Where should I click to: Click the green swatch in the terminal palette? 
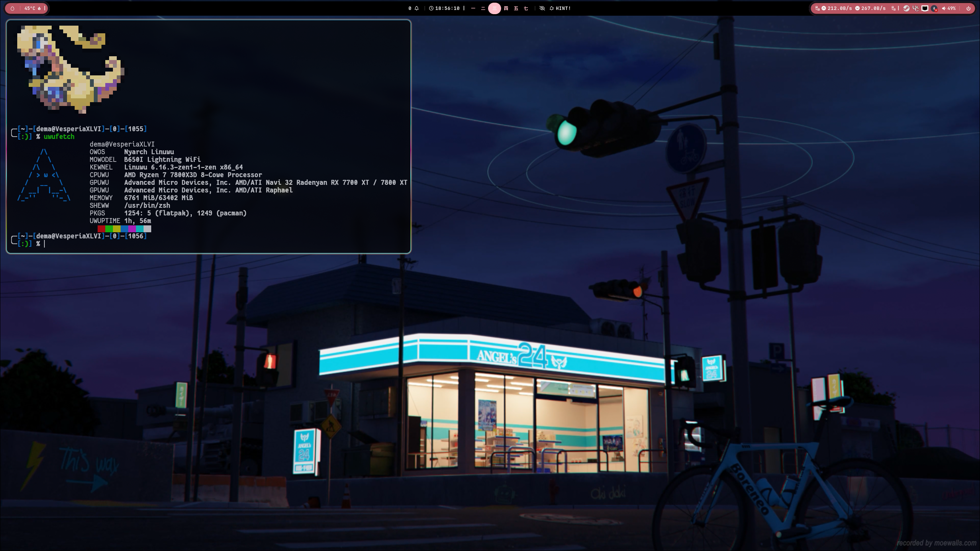click(109, 229)
